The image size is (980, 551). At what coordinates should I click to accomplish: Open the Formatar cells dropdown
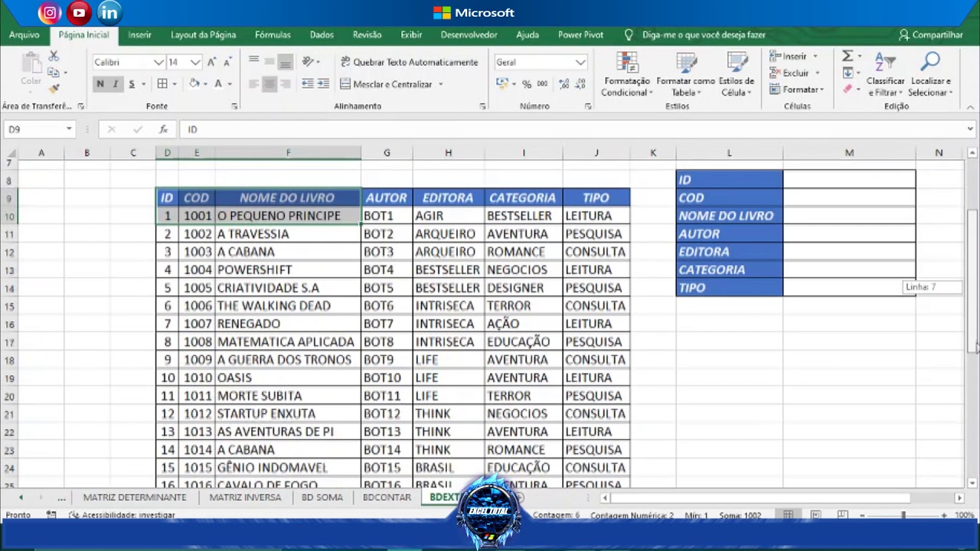(x=796, y=90)
